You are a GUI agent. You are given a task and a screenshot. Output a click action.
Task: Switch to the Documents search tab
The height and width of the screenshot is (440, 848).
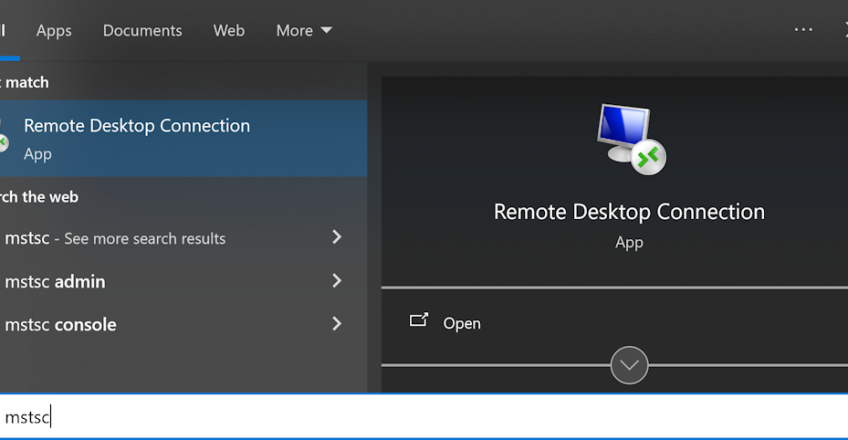point(142,31)
